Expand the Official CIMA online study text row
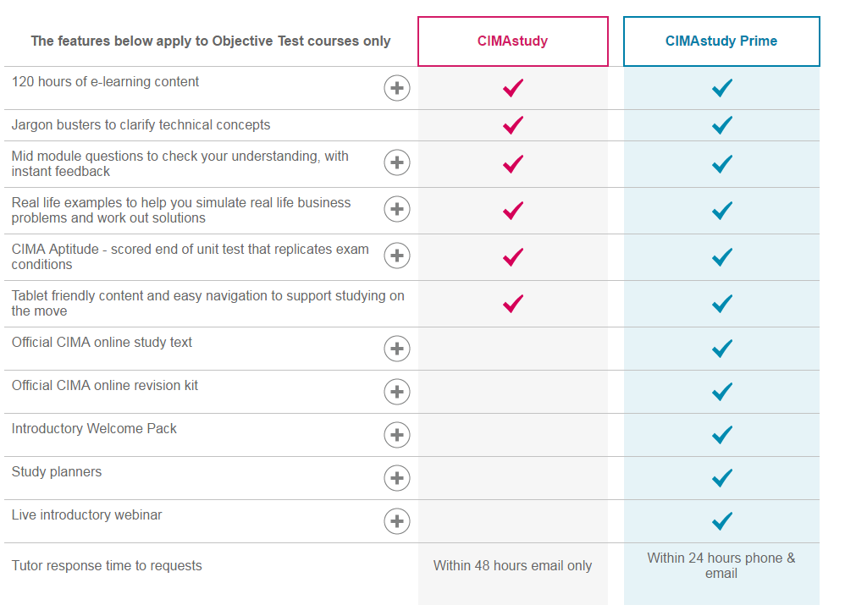The image size is (845, 616). pyautogui.click(x=396, y=348)
